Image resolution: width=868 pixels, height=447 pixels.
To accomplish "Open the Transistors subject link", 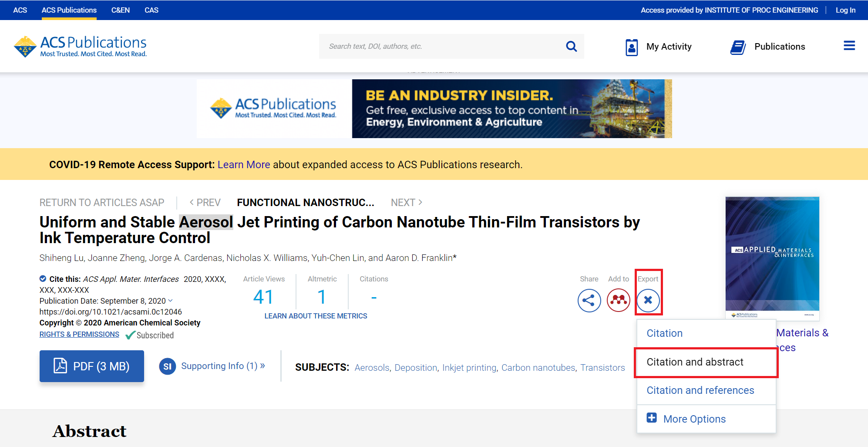I will coord(602,368).
